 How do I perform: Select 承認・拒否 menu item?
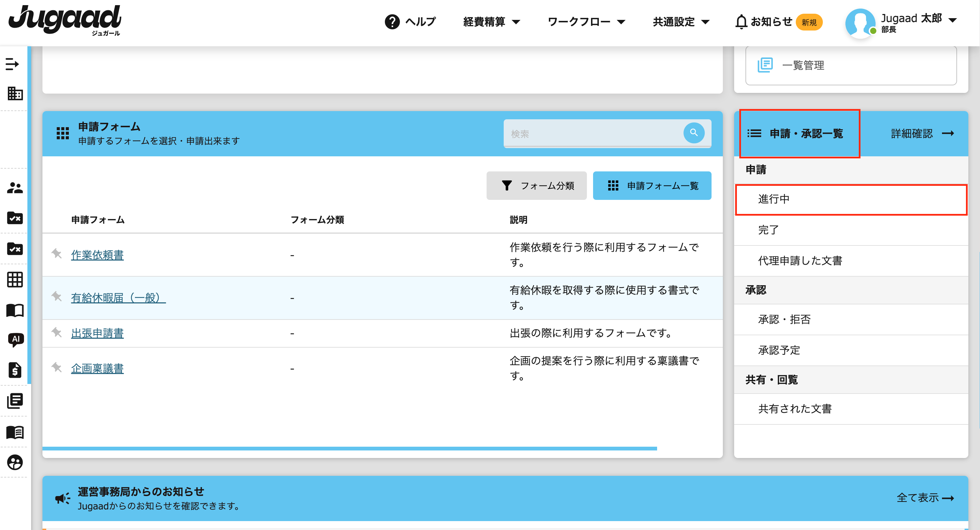click(784, 320)
